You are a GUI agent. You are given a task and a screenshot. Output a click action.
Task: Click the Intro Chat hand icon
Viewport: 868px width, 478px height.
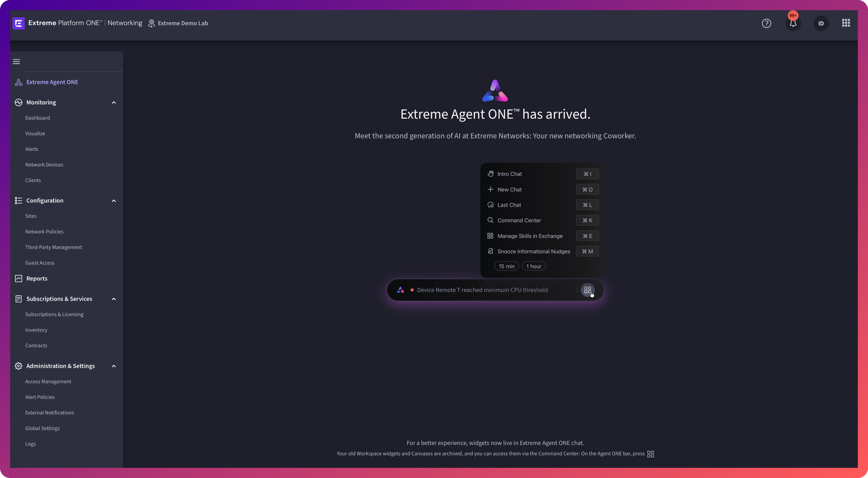[490, 174]
